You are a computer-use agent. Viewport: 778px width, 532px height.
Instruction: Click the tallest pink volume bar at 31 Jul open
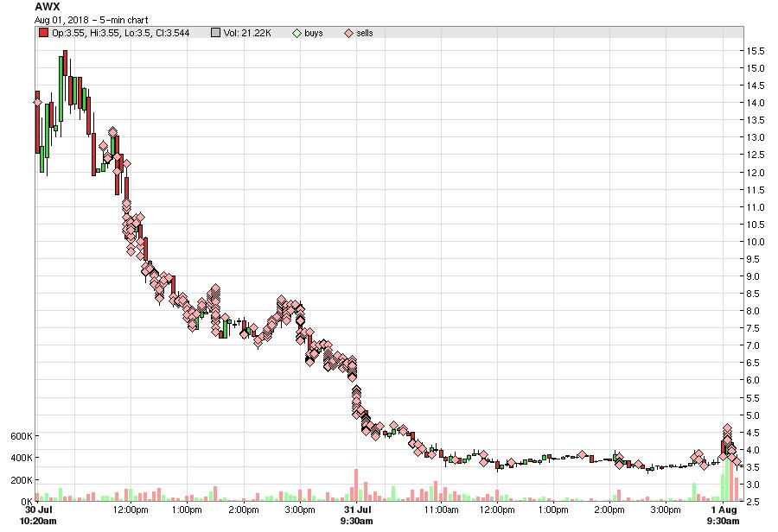(x=356, y=484)
